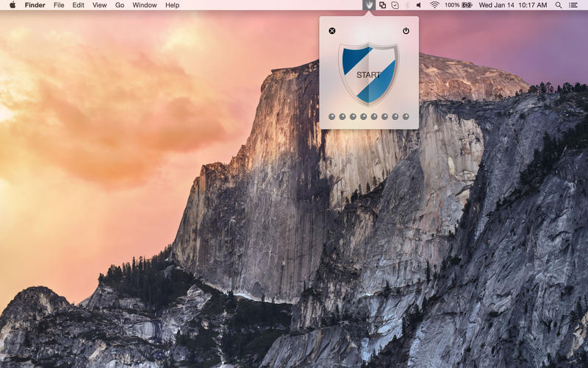Click the shield icon in menu bar
Viewport: 588px width, 368px height.
pos(370,5)
